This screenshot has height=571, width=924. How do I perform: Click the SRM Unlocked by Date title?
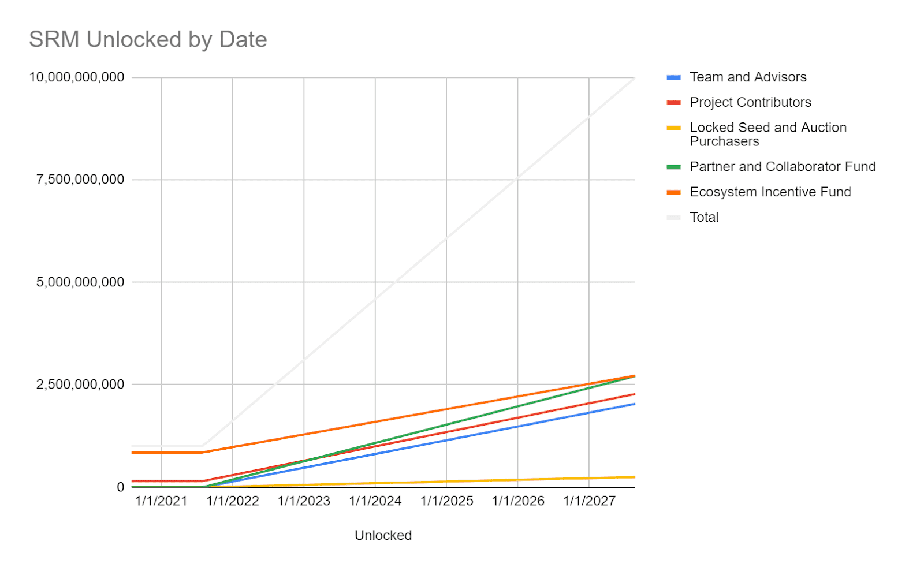(x=148, y=40)
